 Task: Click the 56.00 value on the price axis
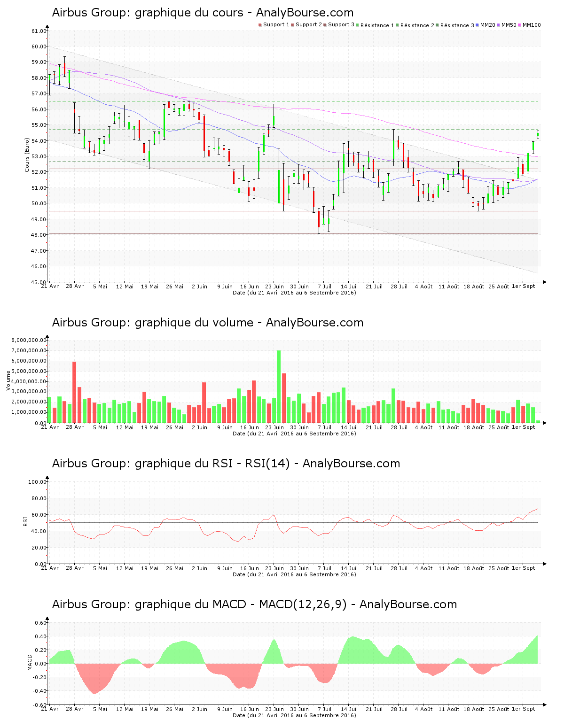39,109
